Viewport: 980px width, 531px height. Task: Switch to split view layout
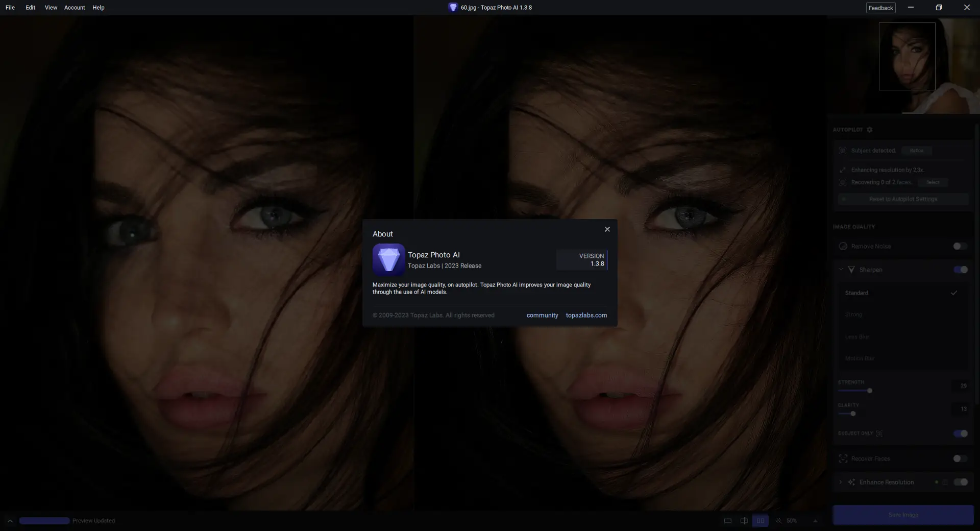pos(744,521)
